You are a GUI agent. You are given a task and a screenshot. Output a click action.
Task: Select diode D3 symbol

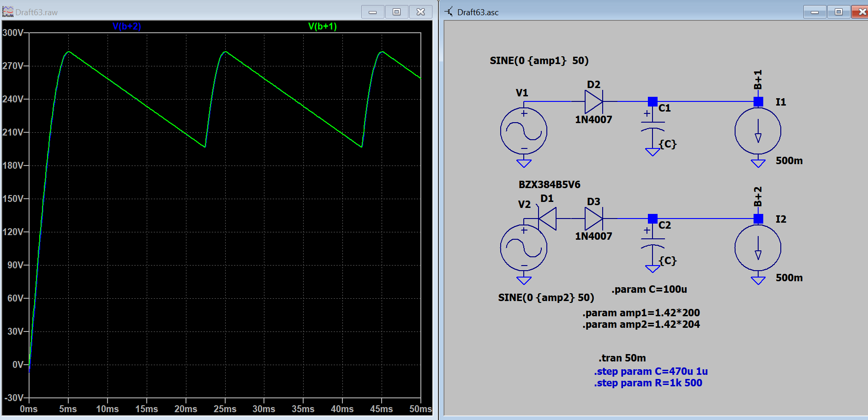point(594,219)
